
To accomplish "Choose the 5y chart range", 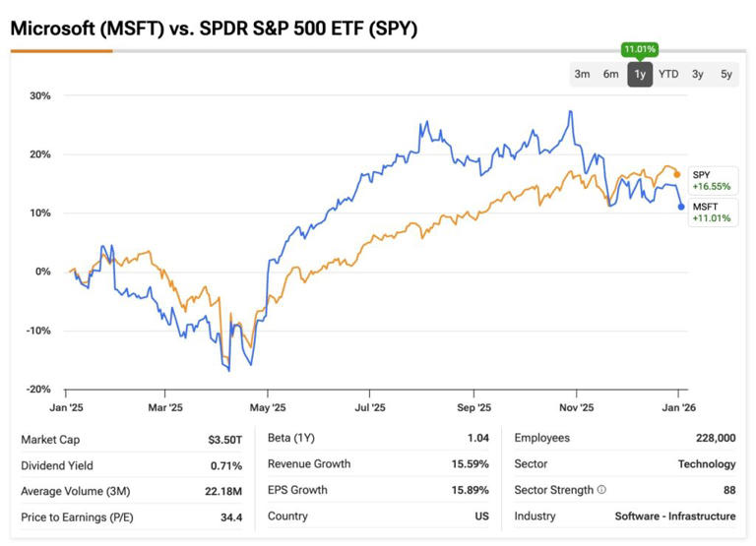I will tap(725, 74).
